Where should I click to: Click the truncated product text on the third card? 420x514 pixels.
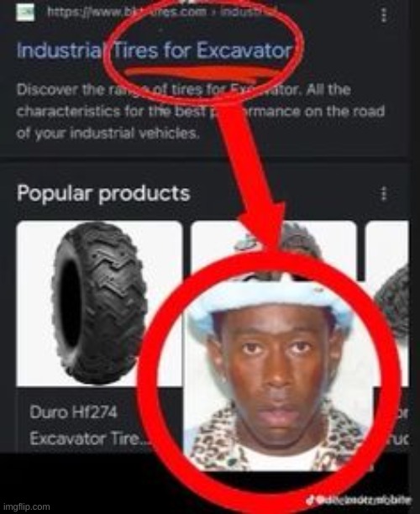click(x=402, y=426)
